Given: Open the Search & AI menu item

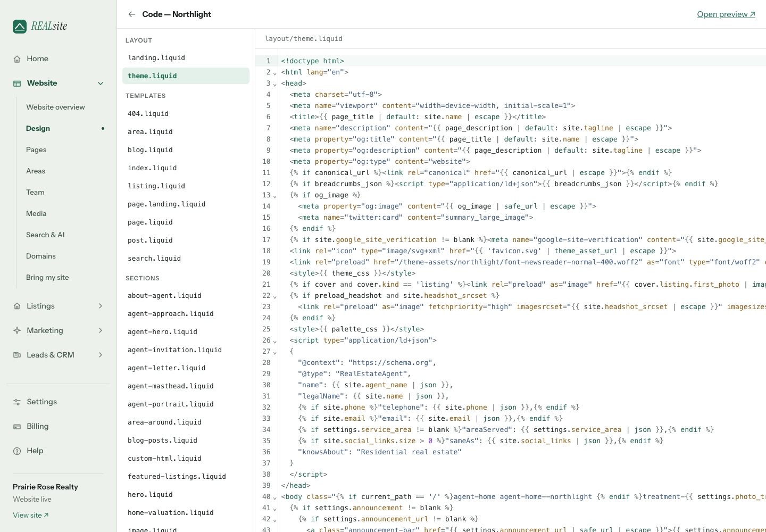Looking at the screenshot, I should click(x=45, y=235).
